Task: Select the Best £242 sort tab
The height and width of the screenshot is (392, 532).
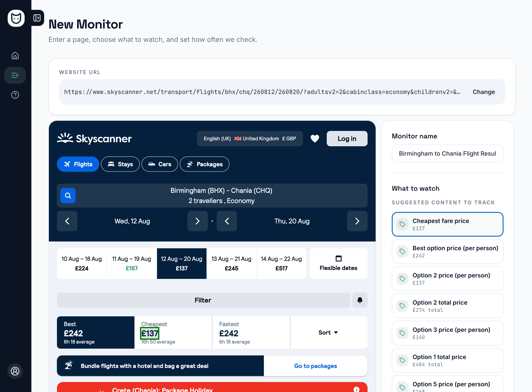Action: [96, 332]
